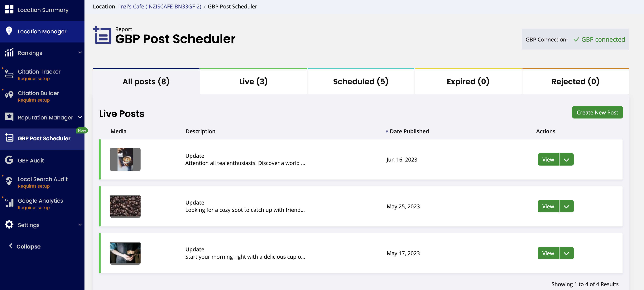Open actions dropdown for the Jun 16 post
The width and height of the screenshot is (644, 290).
[566, 159]
